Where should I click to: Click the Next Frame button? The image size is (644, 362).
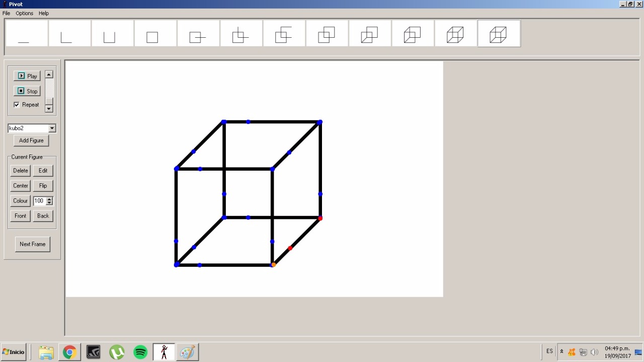[x=33, y=244]
